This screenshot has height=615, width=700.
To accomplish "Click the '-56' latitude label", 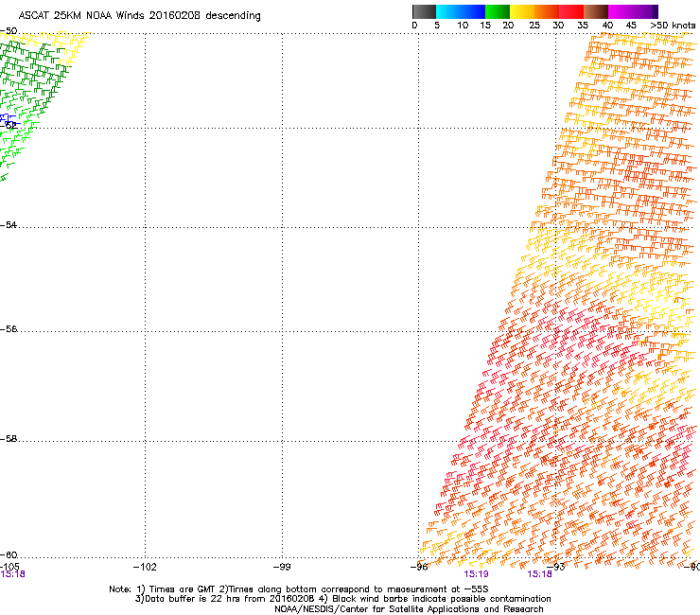I will 9,329.
